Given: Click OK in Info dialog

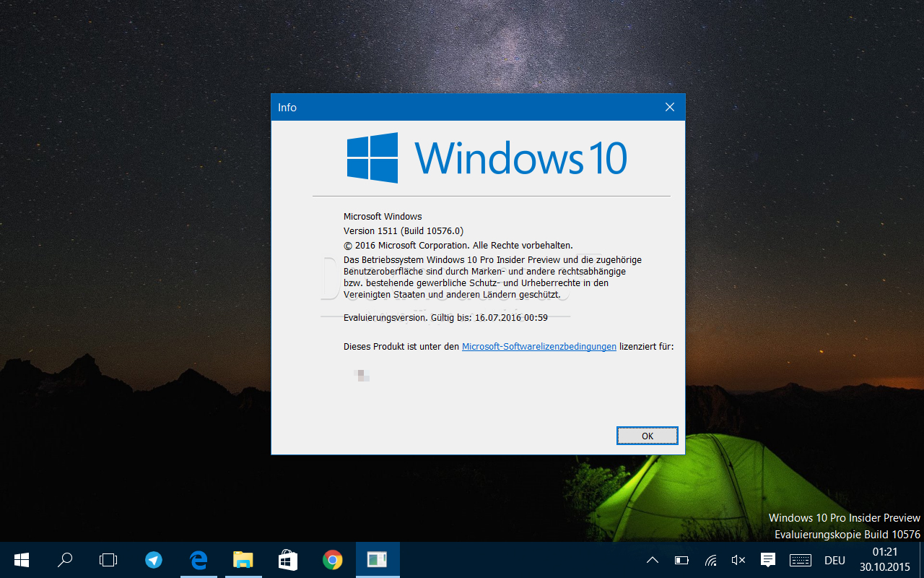Looking at the screenshot, I should (648, 436).
